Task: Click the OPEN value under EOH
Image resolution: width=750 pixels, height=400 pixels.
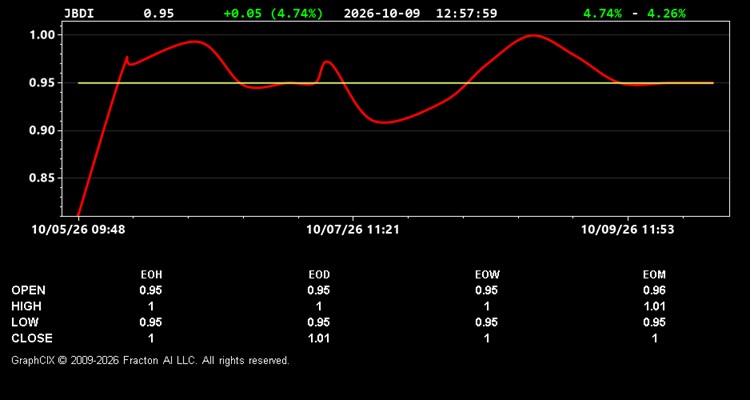Action: (x=151, y=290)
